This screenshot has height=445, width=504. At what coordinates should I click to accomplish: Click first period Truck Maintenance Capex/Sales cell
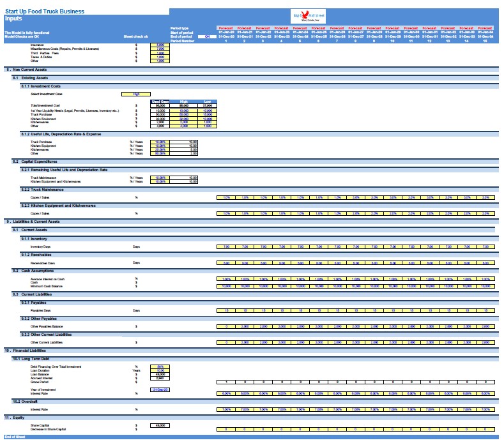coord(226,197)
